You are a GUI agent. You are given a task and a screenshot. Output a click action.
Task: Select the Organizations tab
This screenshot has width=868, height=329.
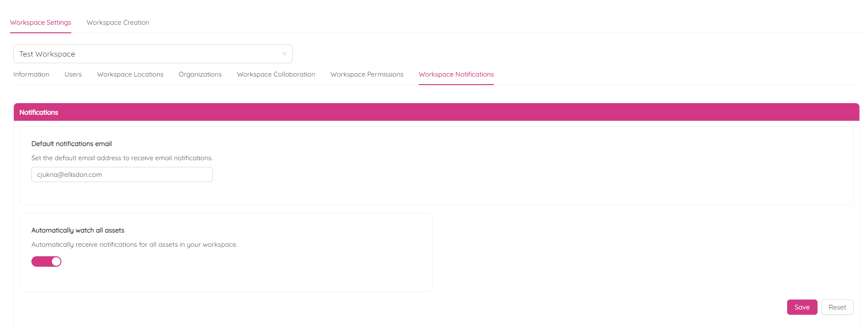(x=200, y=74)
